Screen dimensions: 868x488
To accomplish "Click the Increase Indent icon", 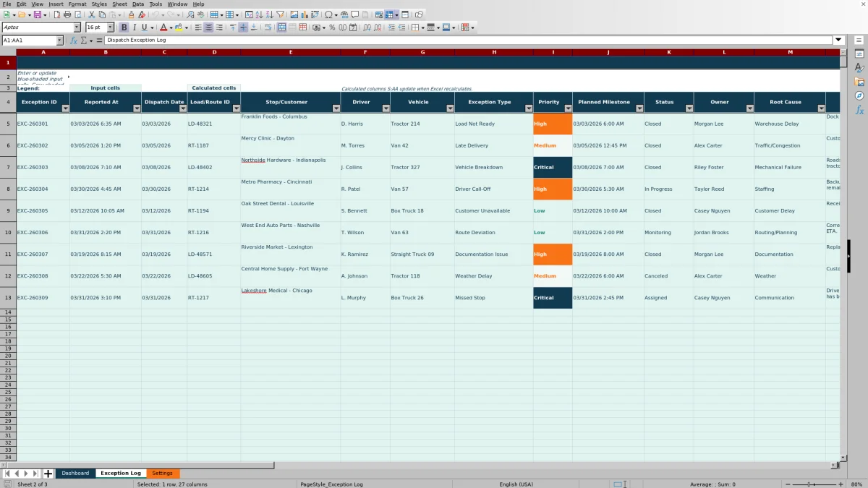I will (x=392, y=27).
